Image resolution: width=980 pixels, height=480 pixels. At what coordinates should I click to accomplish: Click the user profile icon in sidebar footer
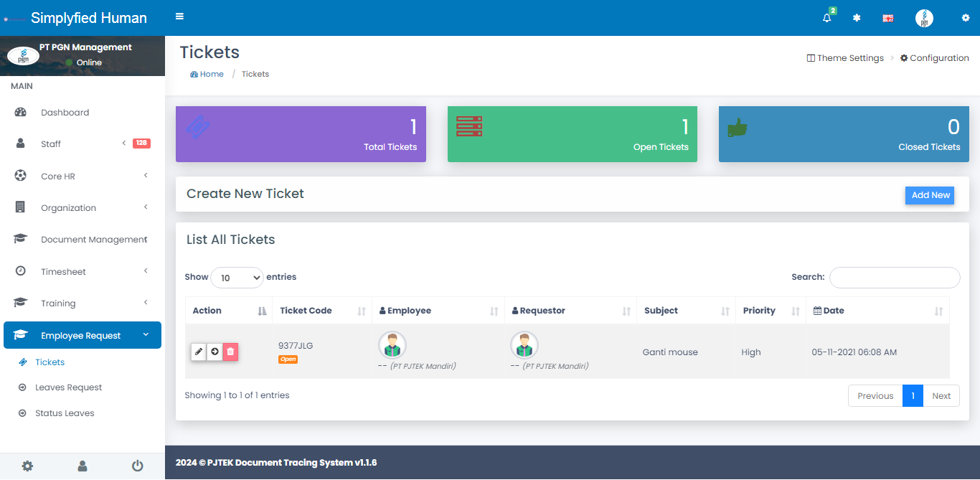coord(83,466)
